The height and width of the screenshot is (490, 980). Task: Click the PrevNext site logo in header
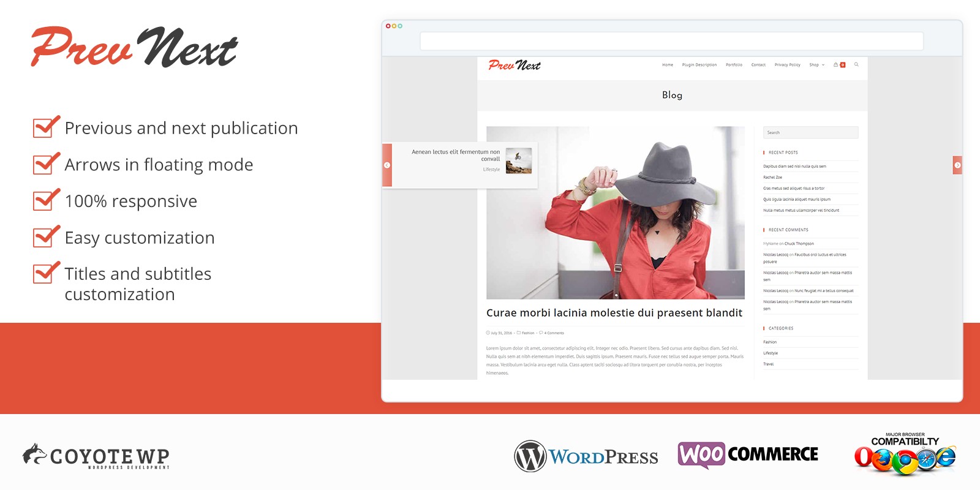pos(514,65)
